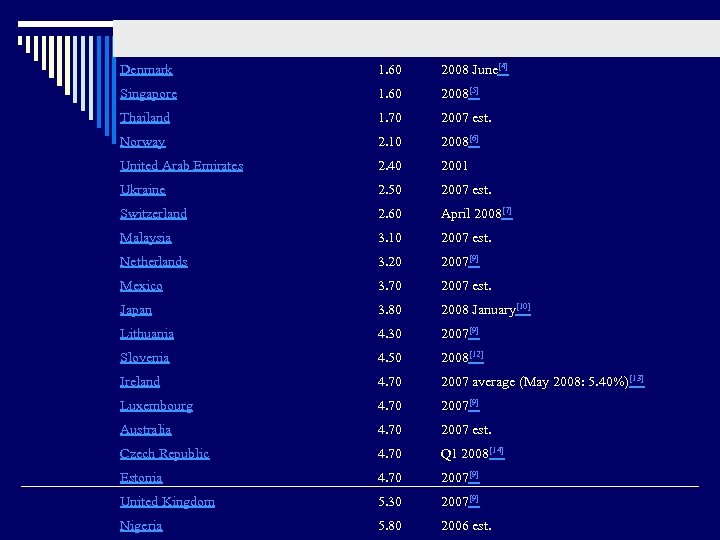Image resolution: width=720 pixels, height=540 pixels.
Task: Select 2007 est. in the Thailand row
Action: click(x=466, y=118)
